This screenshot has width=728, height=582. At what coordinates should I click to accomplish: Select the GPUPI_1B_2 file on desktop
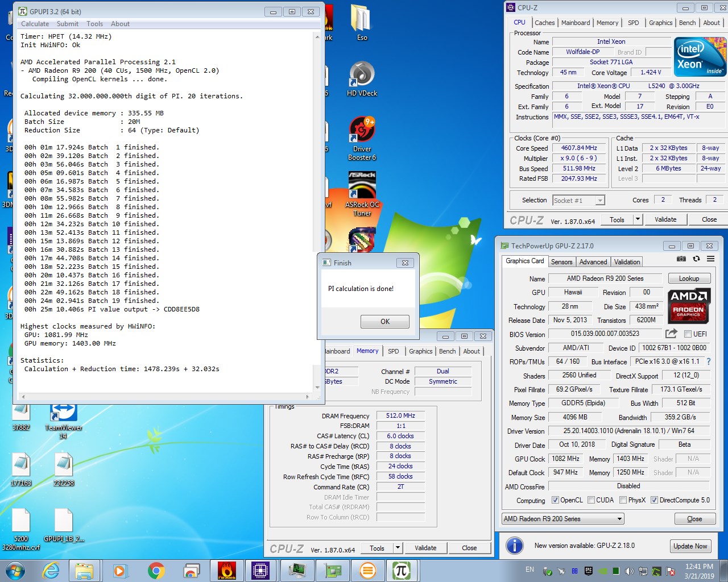[x=64, y=525]
